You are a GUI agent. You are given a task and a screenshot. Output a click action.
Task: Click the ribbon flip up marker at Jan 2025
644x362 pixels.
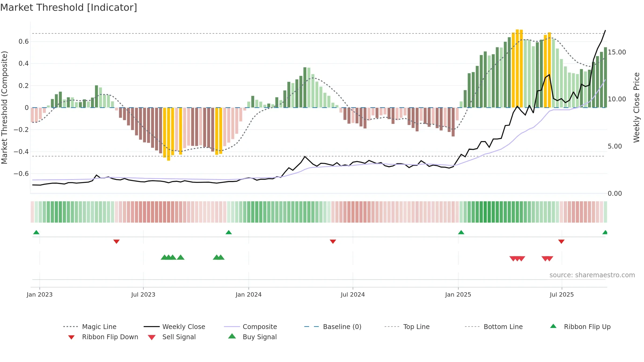tap(461, 232)
